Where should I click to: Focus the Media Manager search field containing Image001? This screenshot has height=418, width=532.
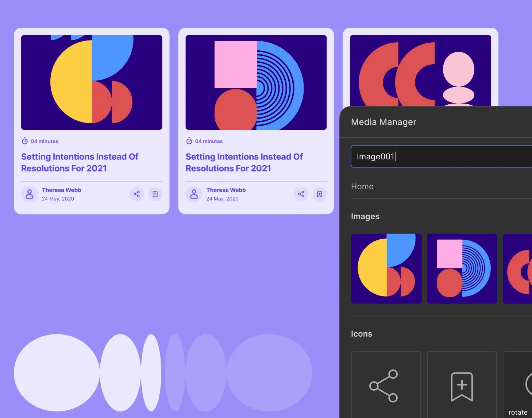442,156
